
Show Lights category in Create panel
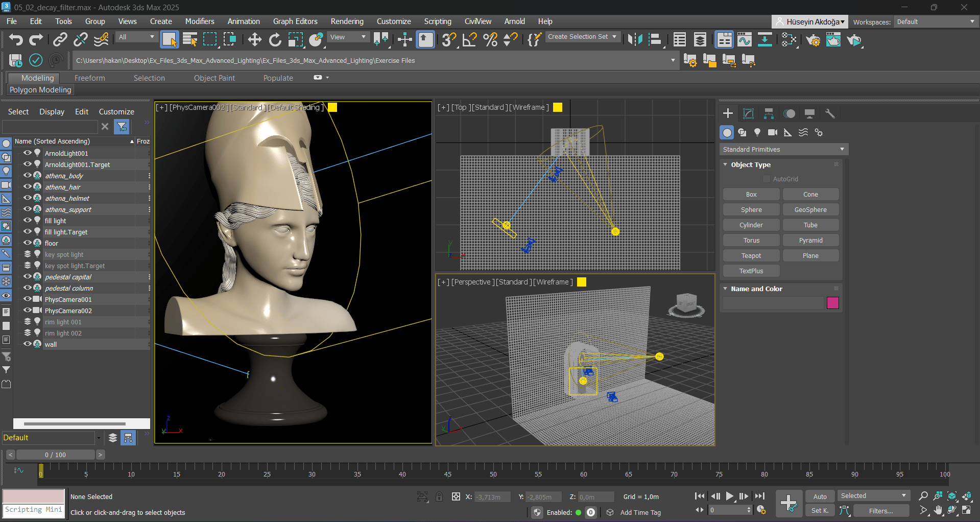tap(757, 132)
